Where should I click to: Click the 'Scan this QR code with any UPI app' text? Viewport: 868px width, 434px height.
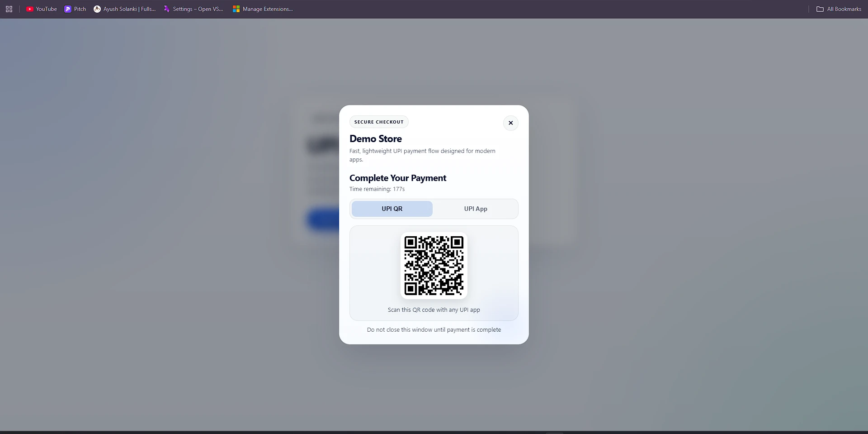click(x=434, y=310)
